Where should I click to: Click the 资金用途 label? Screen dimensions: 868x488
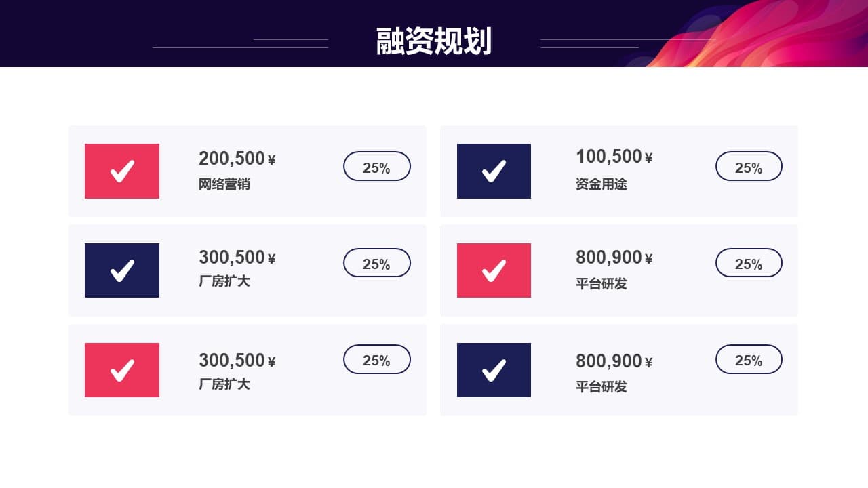tap(601, 184)
